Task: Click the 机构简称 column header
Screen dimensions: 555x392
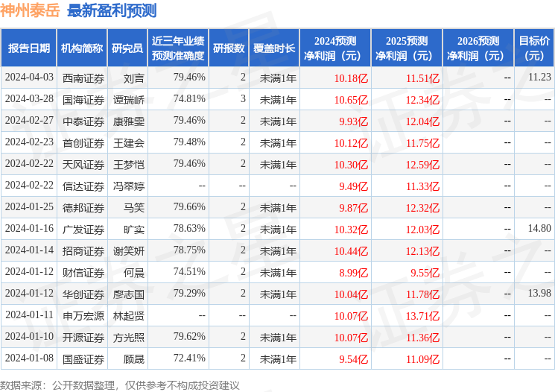Action: tap(82, 48)
